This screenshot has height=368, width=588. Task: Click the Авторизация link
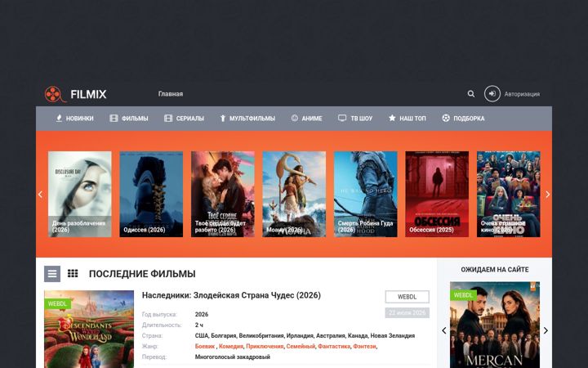pos(522,94)
